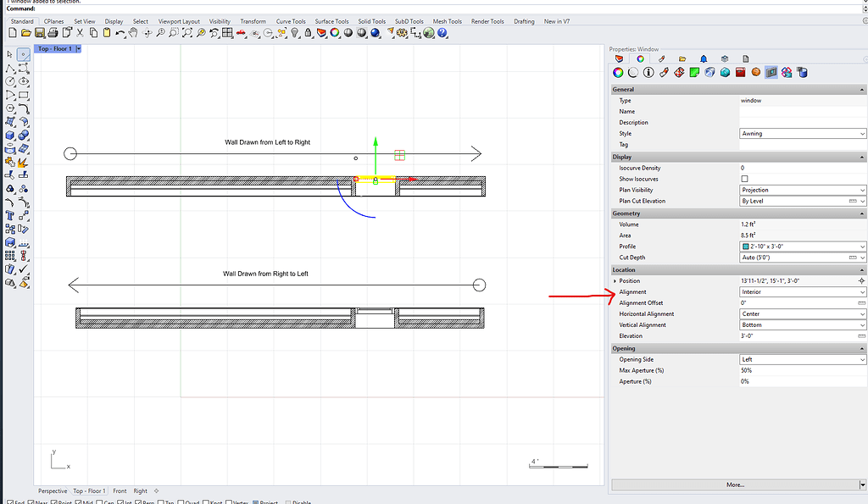868x504 pixels.
Task: Switch to the Perspective viewport tab
Action: [x=53, y=490]
